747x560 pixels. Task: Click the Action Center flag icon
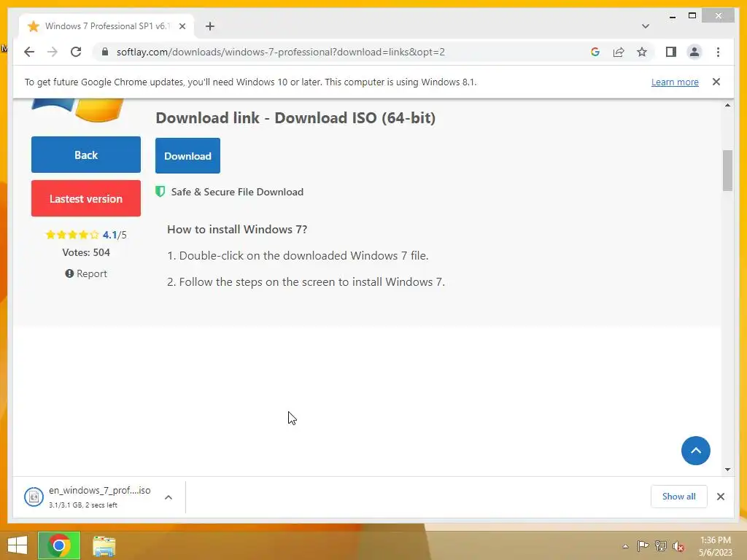[643, 546]
